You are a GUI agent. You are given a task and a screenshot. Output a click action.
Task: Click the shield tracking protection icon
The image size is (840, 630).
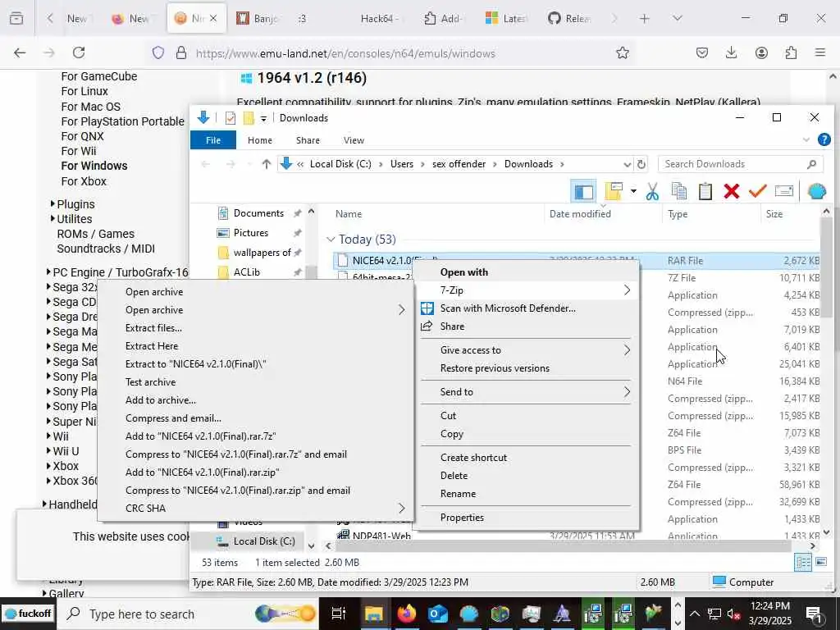[x=158, y=52]
